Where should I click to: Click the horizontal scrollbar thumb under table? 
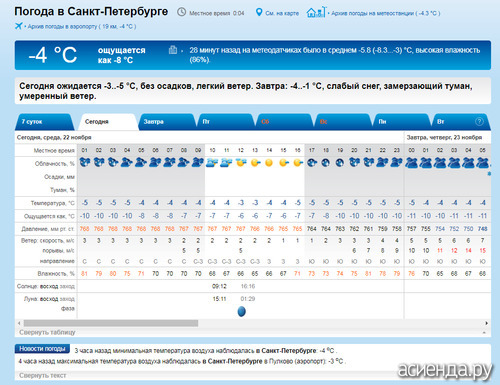(x=111, y=323)
